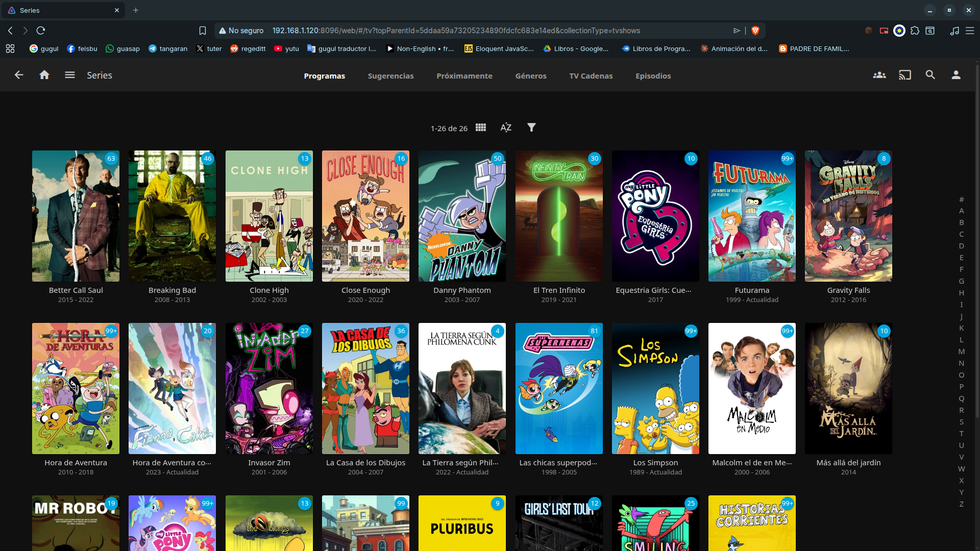
Task: Change the view layout grid icon
Action: pyautogui.click(x=481, y=128)
